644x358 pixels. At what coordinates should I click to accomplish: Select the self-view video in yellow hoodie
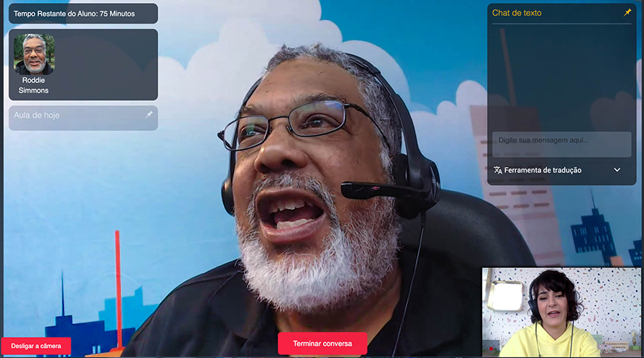(x=561, y=313)
